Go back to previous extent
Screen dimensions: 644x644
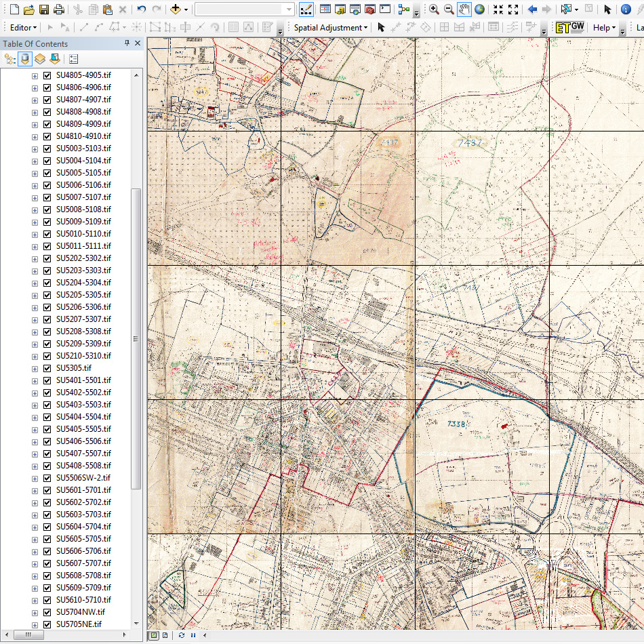532,9
